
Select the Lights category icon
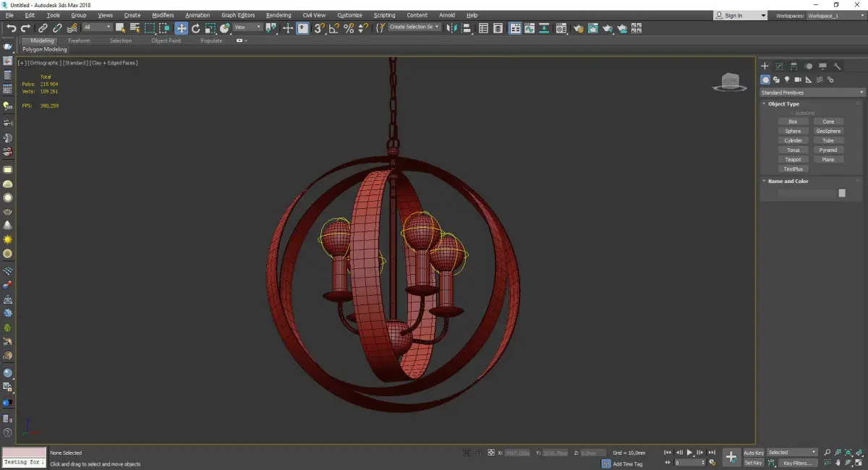click(x=787, y=80)
